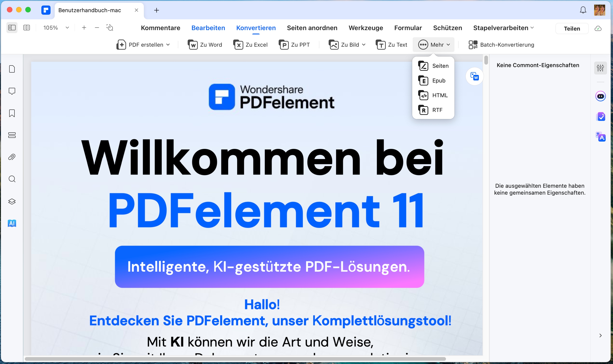The image size is (613, 364).
Task: Select the Konvertieren tab
Action: pyautogui.click(x=256, y=28)
